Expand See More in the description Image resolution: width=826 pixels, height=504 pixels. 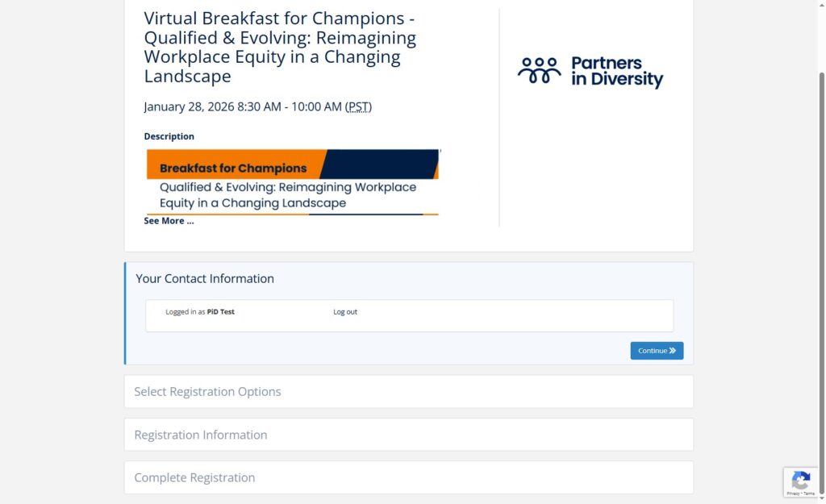coord(169,221)
